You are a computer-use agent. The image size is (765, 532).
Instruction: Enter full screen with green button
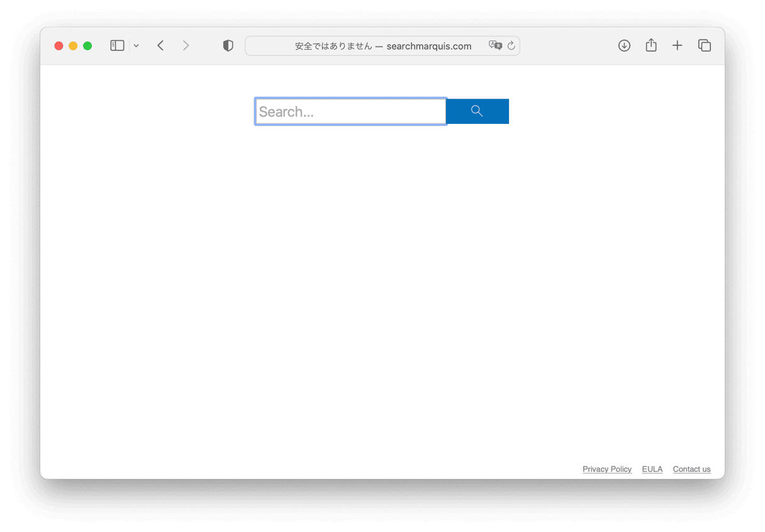coord(87,46)
